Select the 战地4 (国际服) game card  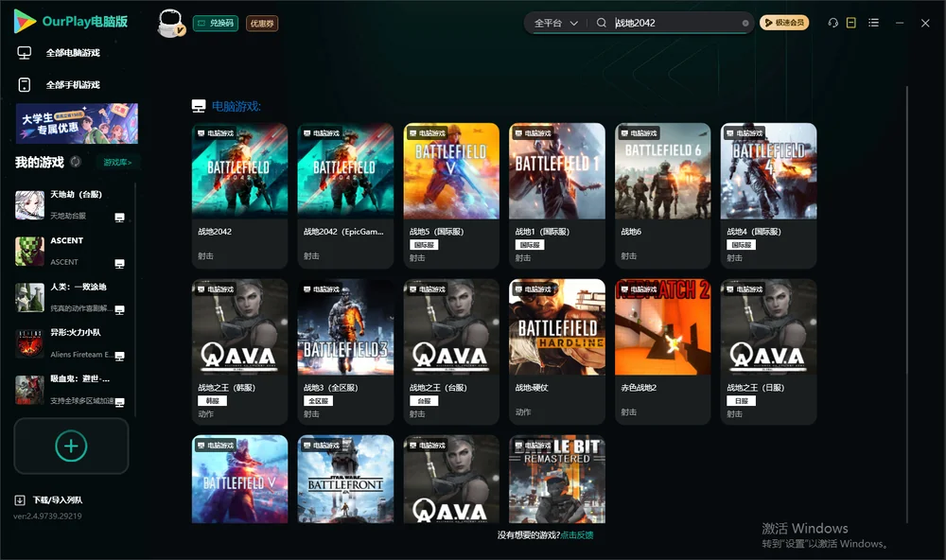[768, 196]
